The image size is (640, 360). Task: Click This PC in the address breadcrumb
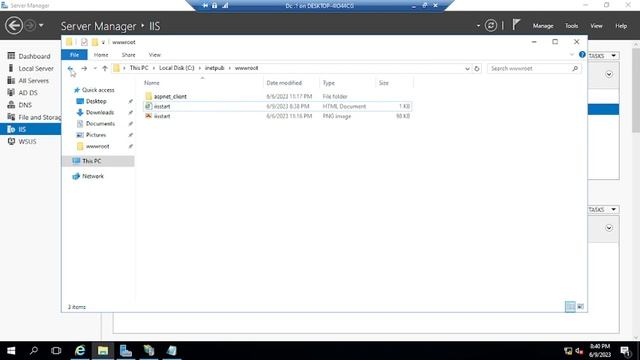[139, 68]
